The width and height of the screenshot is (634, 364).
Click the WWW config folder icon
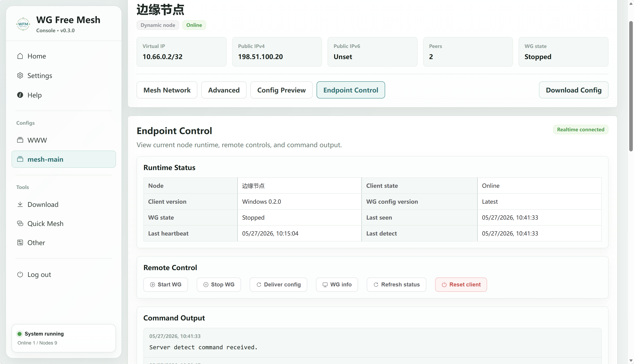(20, 140)
